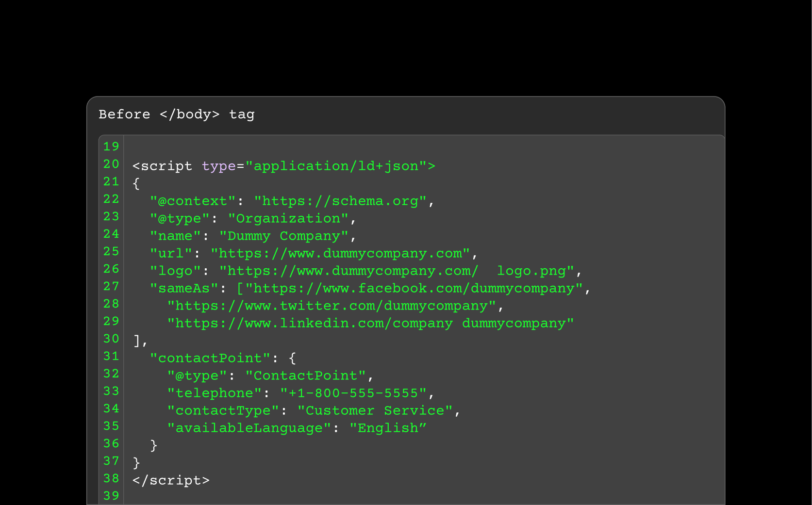Image resolution: width=812 pixels, height=505 pixels.
Task: Click the "English" language value
Action: click(388, 428)
